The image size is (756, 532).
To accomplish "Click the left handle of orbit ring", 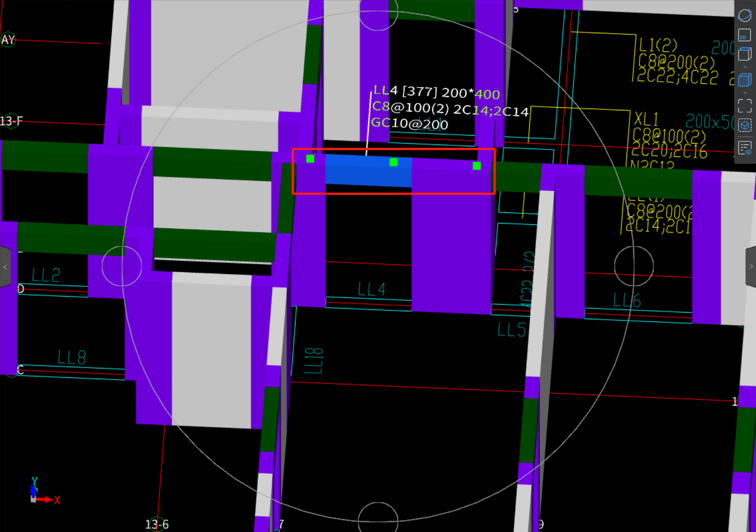I will tap(122, 266).
